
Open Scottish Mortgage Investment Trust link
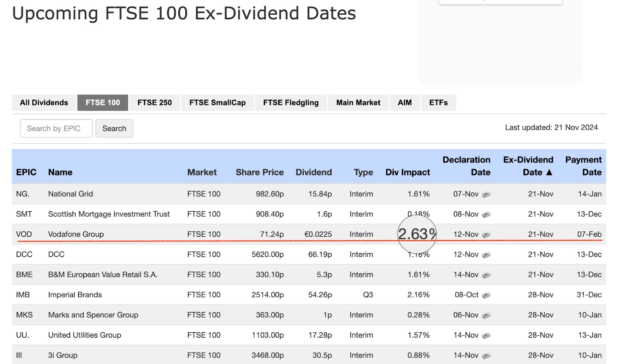click(x=109, y=214)
